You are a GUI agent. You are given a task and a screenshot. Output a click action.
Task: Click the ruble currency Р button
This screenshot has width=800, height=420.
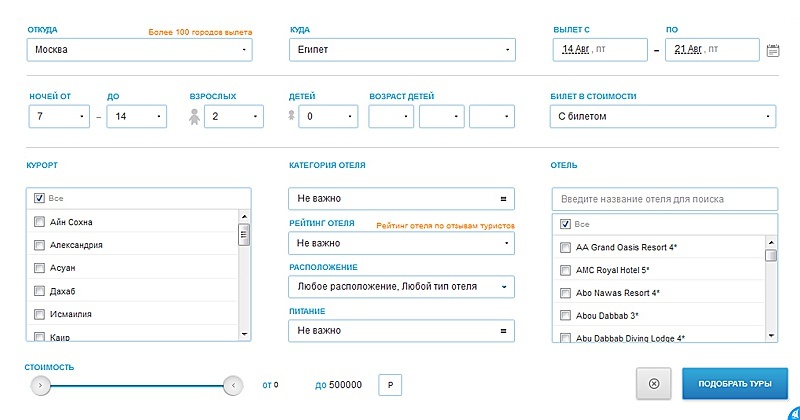tap(390, 385)
